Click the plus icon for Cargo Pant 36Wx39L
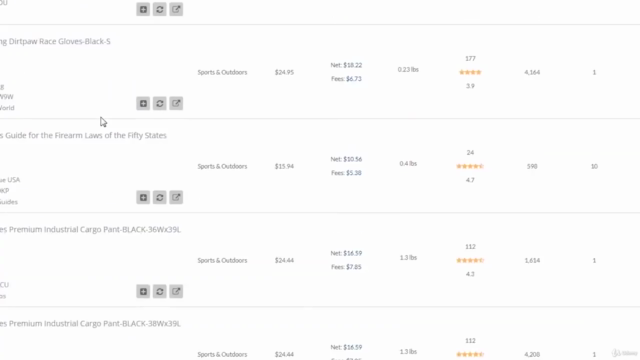 [x=143, y=291]
